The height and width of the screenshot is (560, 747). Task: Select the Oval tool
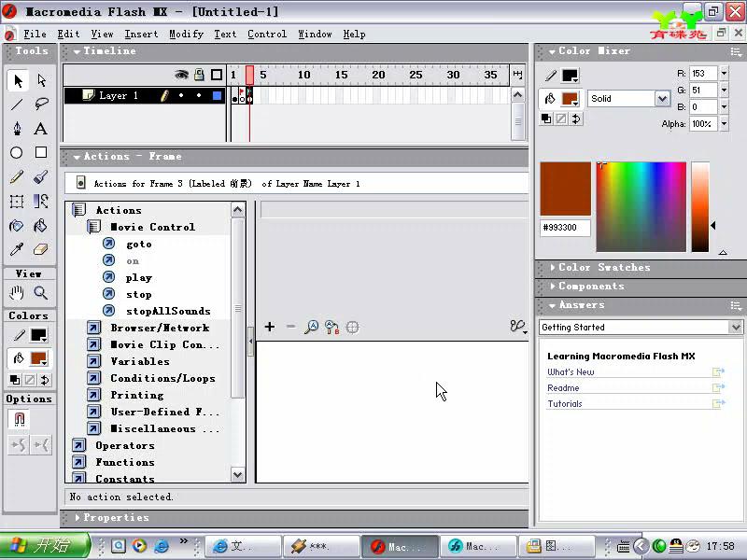tap(17, 152)
